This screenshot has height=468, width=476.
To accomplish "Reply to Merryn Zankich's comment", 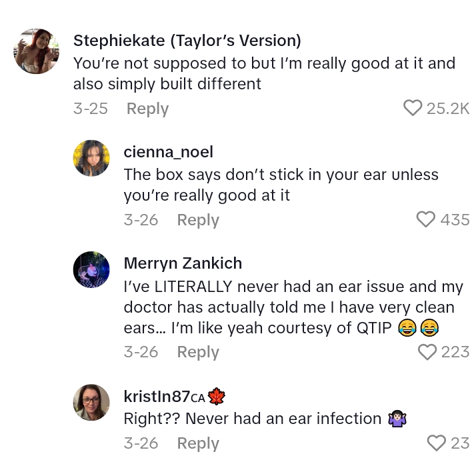I will [x=198, y=352].
